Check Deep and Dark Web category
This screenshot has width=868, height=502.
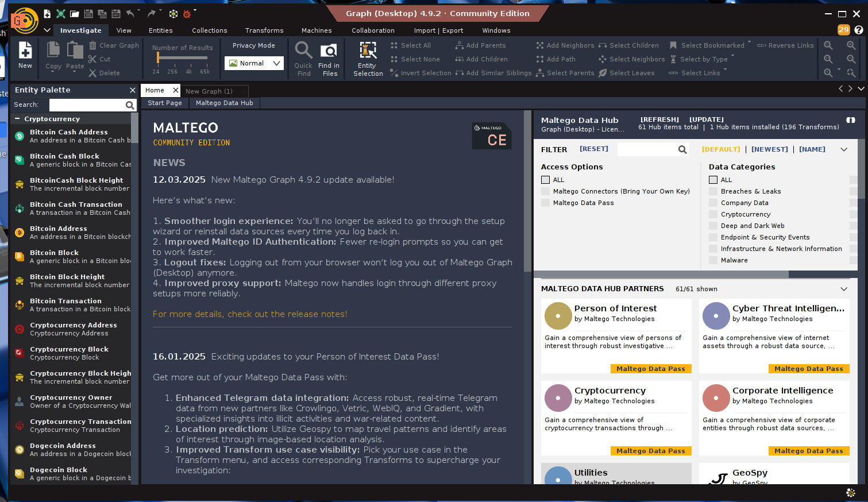(713, 226)
